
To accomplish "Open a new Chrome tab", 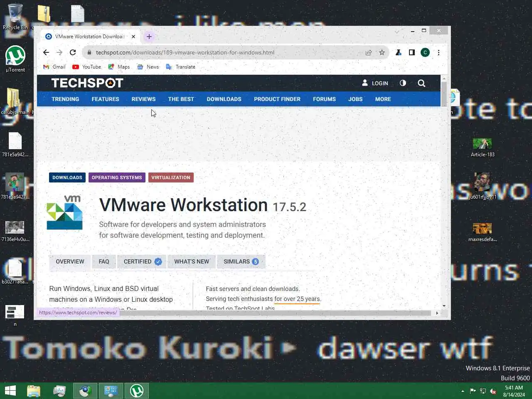I will [x=149, y=37].
